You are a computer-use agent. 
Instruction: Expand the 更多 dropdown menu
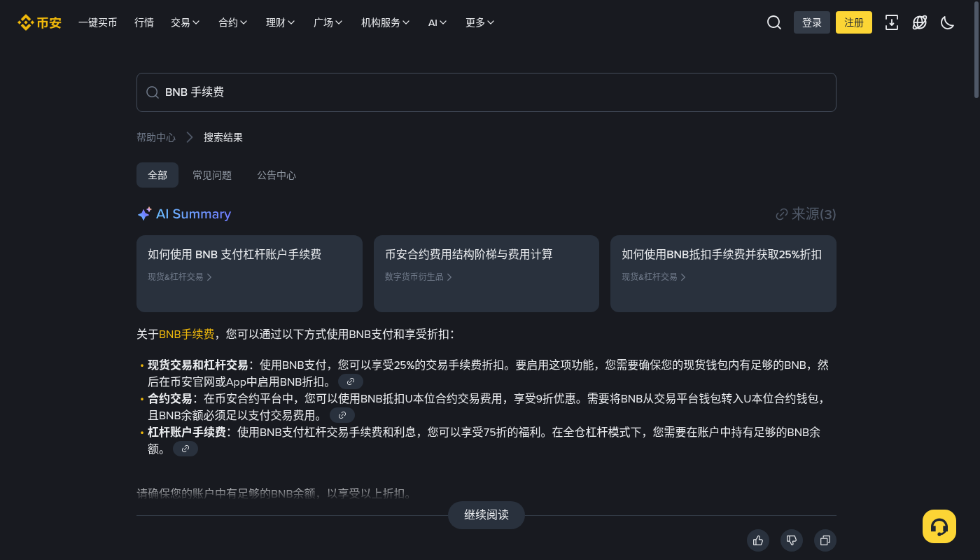click(480, 22)
